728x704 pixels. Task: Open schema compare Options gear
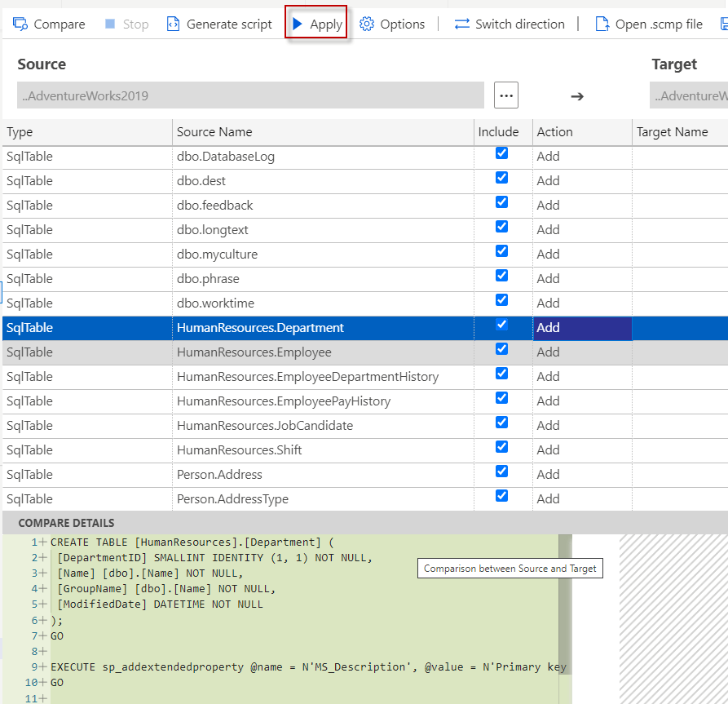pos(367,24)
